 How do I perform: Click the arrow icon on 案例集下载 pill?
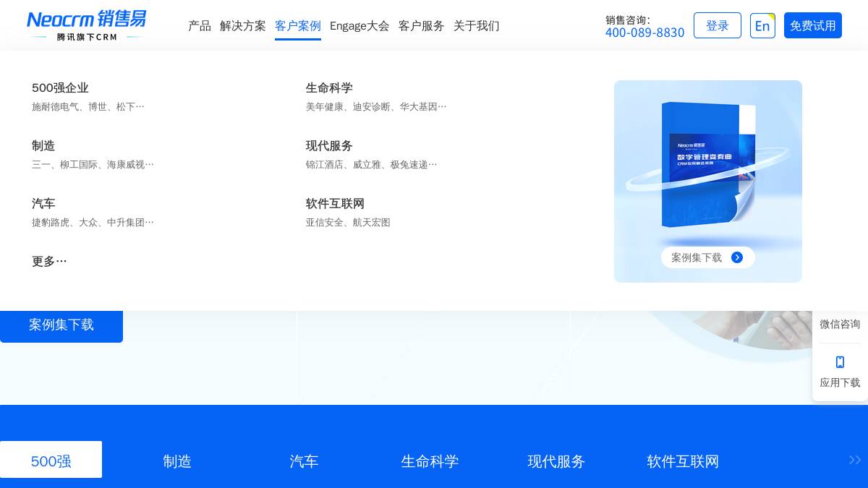click(737, 257)
